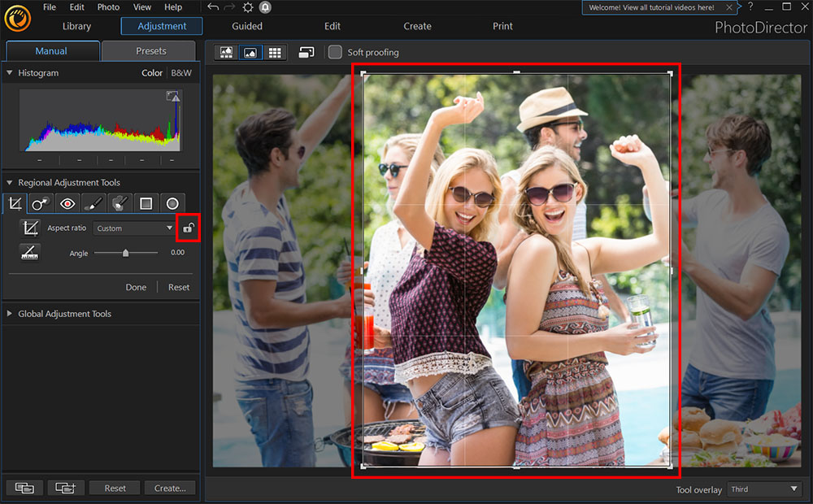The width and height of the screenshot is (813, 504).
Task: Open the Aspect ratio Custom dropdown
Action: click(x=134, y=228)
